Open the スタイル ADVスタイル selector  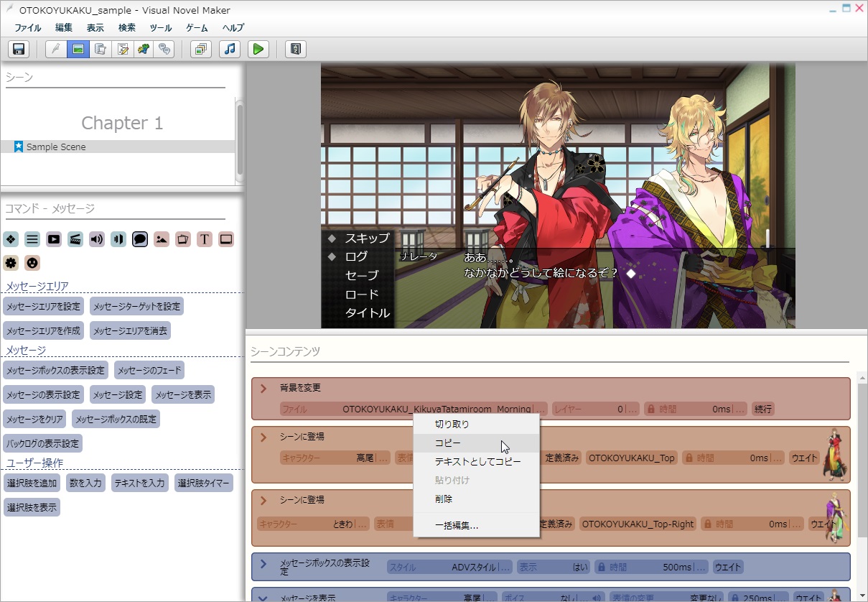coord(449,568)
